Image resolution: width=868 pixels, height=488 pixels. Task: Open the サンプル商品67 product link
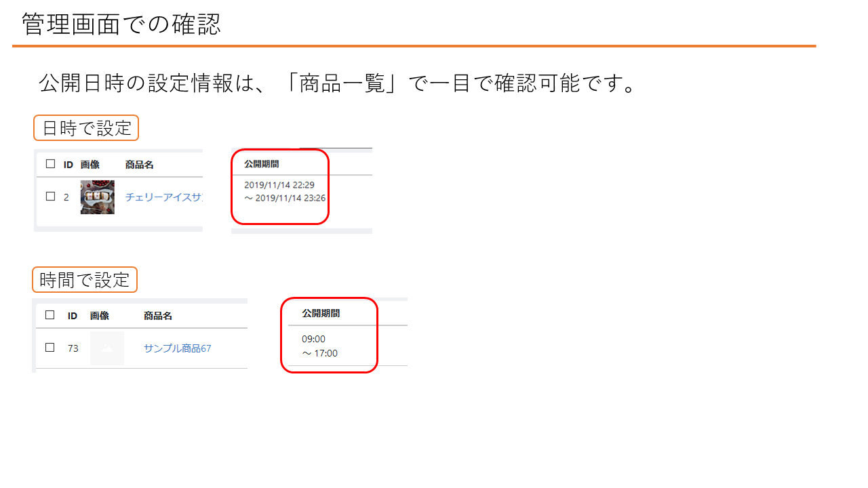click(177, 348)
